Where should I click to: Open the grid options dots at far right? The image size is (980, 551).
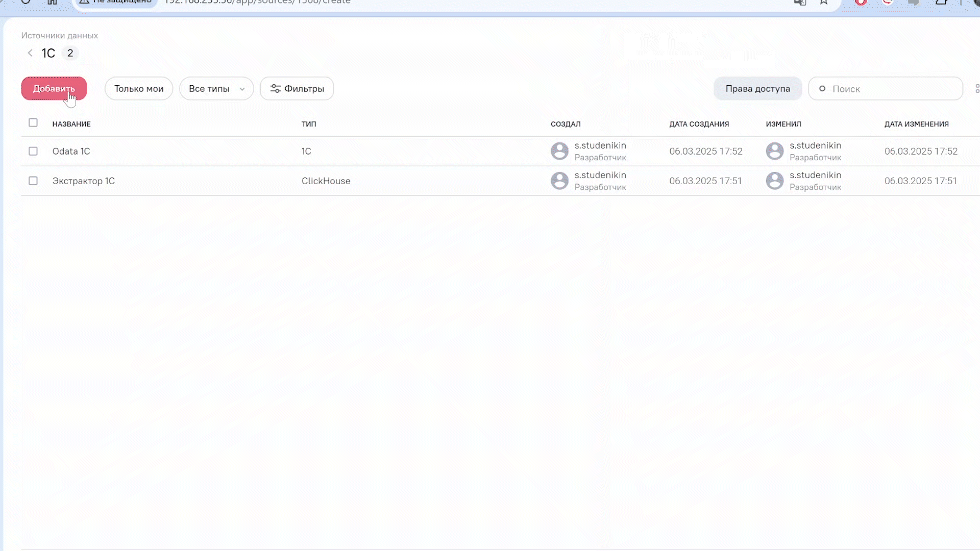click(x=977, y=89)
